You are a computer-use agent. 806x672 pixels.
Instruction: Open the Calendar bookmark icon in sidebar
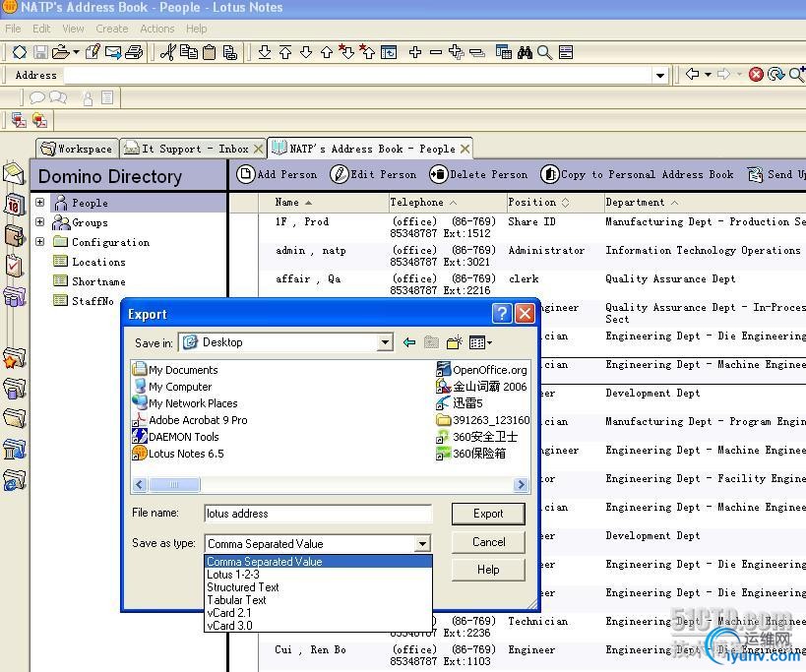click(14, 205)
